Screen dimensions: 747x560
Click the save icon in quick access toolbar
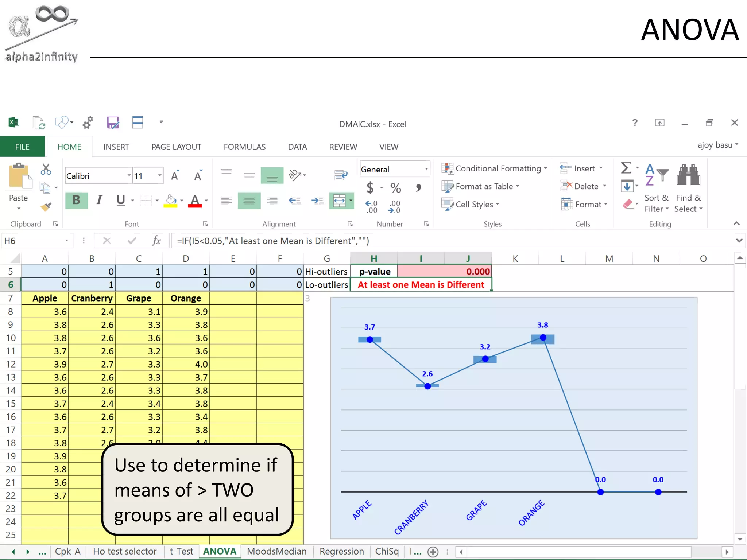point(113,123)
